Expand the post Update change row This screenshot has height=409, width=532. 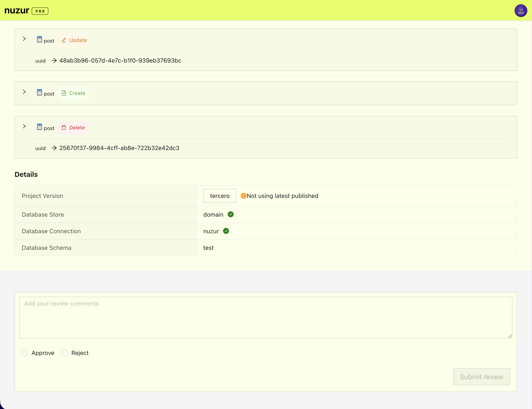point(24,39)
